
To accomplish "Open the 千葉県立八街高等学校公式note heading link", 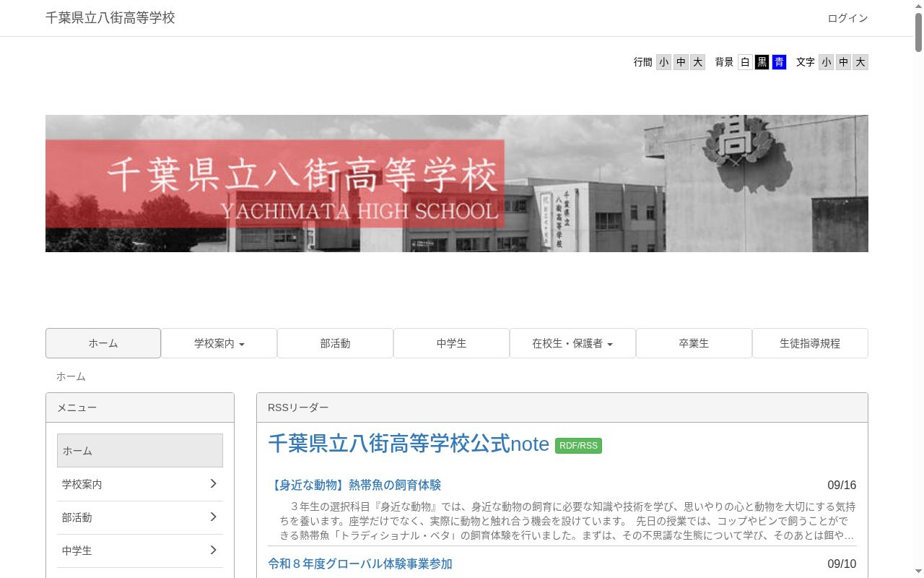I will point(409,444).
